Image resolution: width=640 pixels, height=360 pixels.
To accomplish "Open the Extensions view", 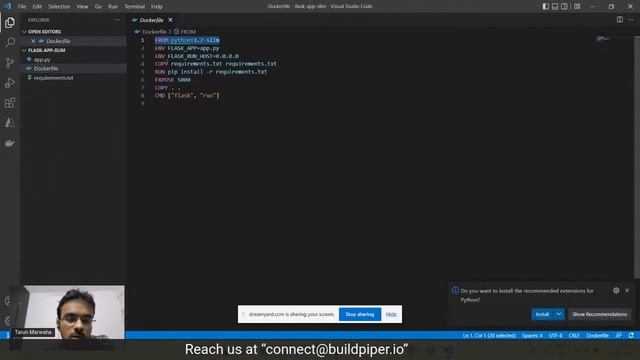I will point(10,102).
